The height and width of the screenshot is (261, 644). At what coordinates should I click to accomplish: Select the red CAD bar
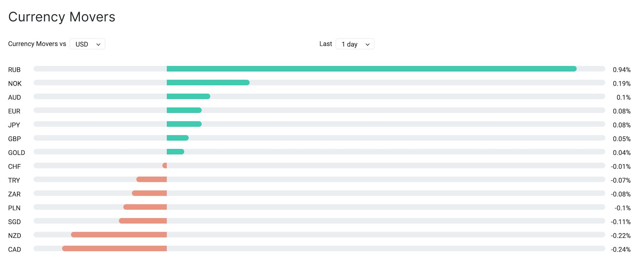tap(114, 249)
